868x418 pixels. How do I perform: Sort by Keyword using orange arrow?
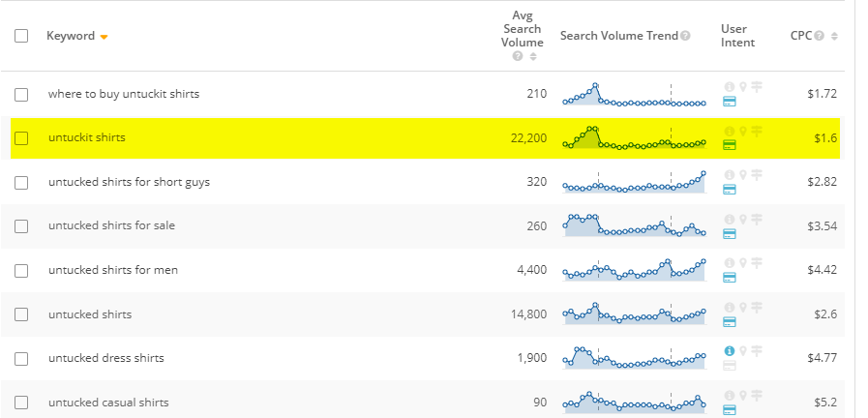pos(104,37)
